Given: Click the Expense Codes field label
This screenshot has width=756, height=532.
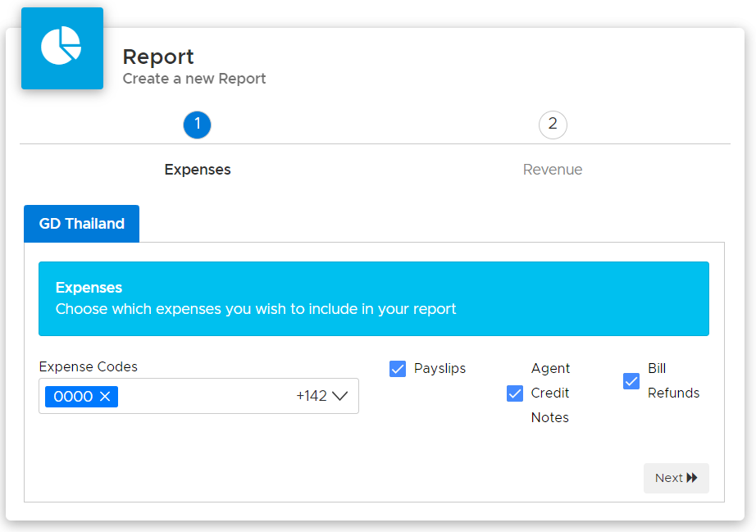Looking at the screenshot, I should [x=89, y=366].
